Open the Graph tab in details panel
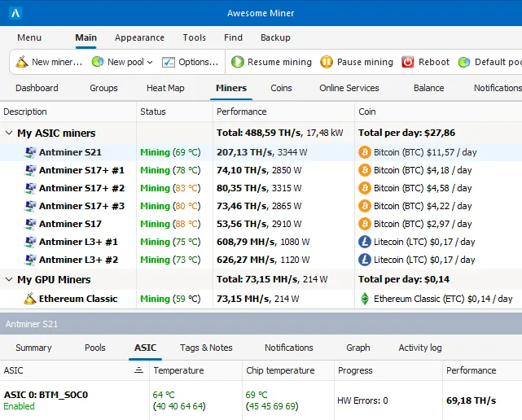The image size is (522, 420). coord(358,348)
